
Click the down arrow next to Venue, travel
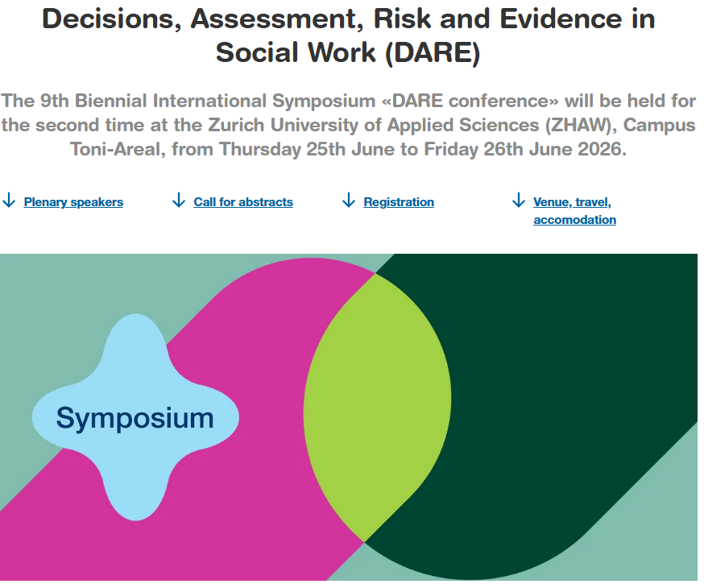coord(519,201)
